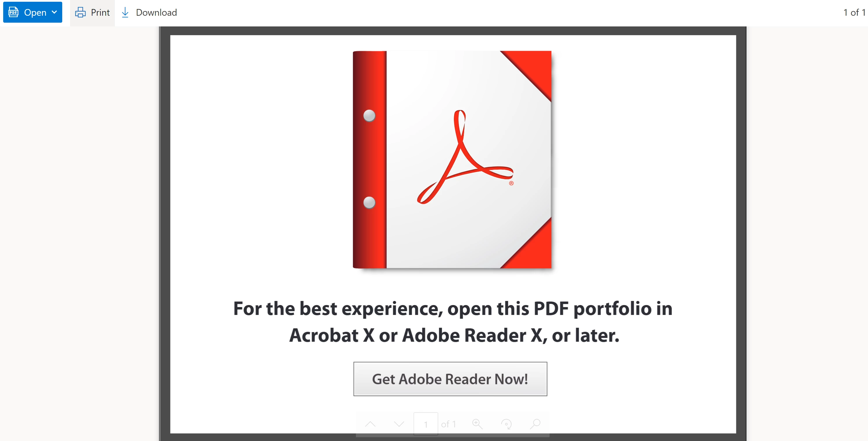
Task: Click the Open label on blue button
Action: point(35,13)
